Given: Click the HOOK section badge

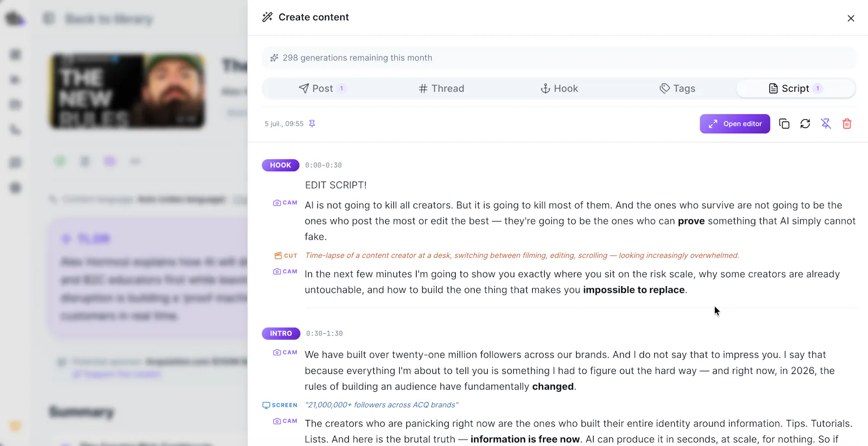Looking at the screenshot, I should (280, 165).
